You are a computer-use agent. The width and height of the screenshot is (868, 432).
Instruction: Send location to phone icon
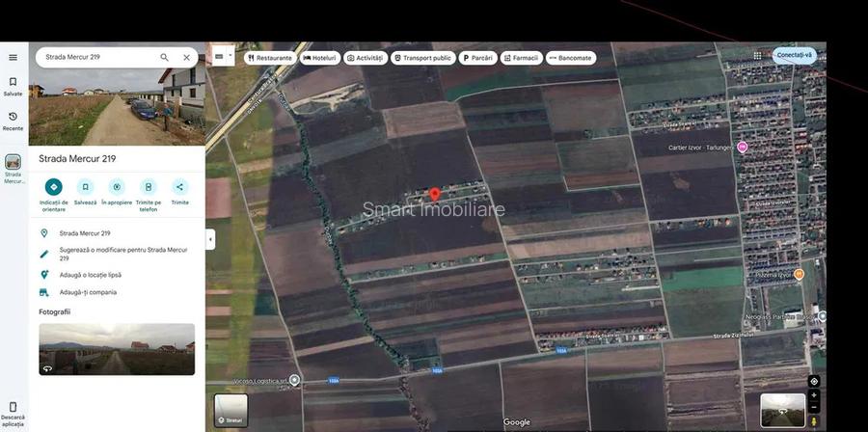pos(148,187)
